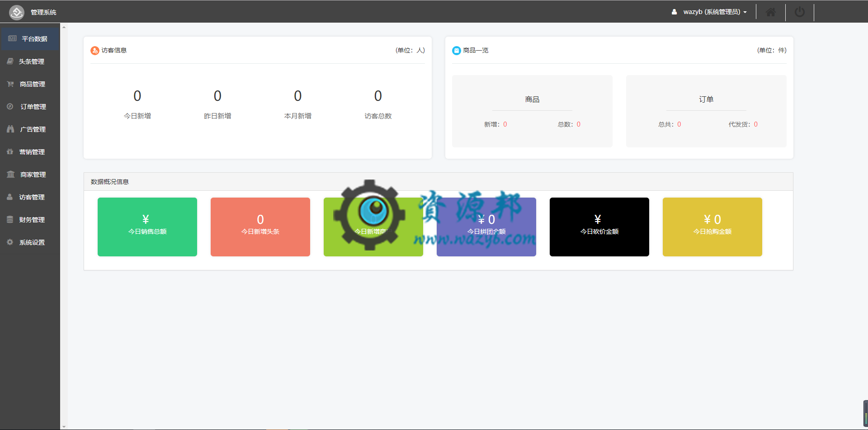868x430 pixels.
Task: Open 营销管理 menu item
Action: pos(30,152)
